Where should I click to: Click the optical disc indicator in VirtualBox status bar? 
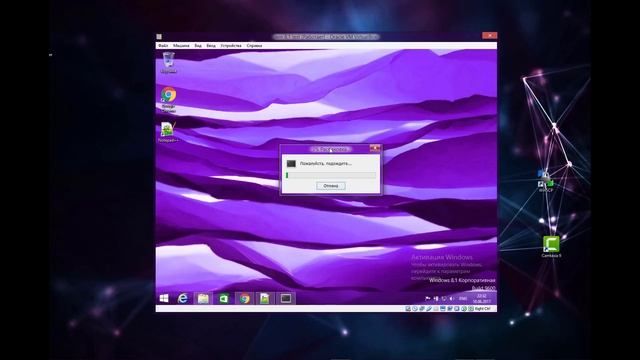[415, 309]
